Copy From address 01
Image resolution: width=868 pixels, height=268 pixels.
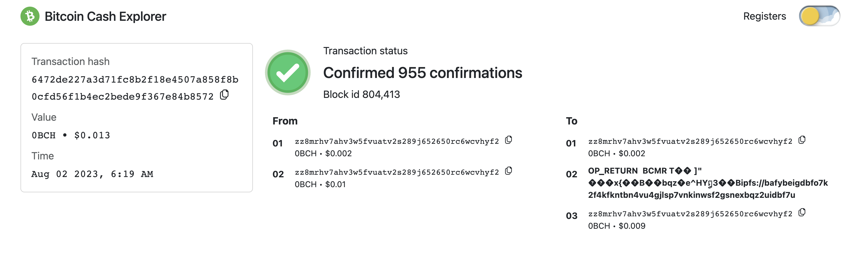[x=508, y=140]
